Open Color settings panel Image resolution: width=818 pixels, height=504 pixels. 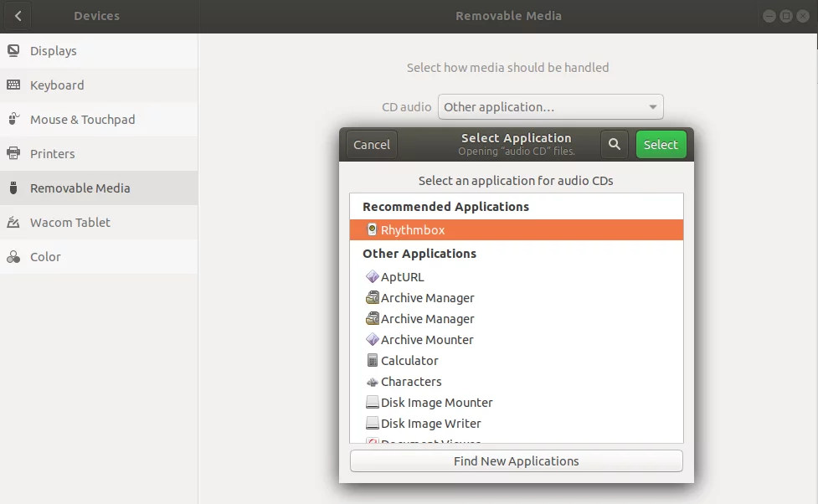(45, 257)
